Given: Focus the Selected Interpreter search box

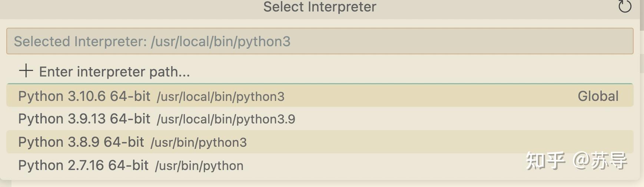Looking at the screenshot, I should click(320, 41).
